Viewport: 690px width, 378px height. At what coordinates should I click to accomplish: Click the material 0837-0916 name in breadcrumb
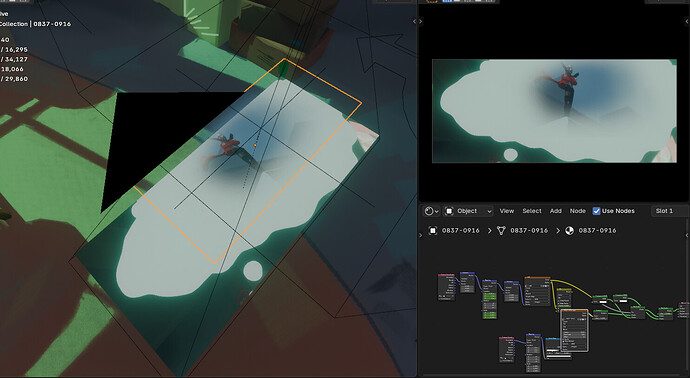[x=597, y=231]
